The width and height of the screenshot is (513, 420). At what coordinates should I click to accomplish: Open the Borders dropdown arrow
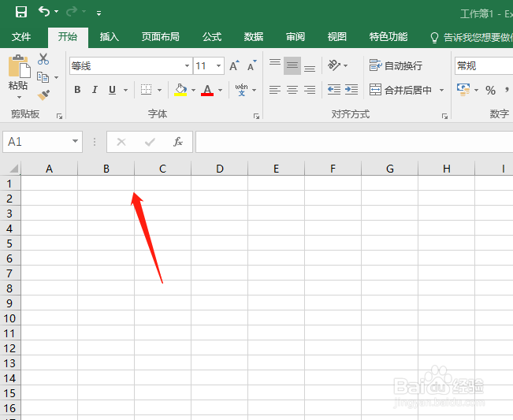(x=159, y=90)
